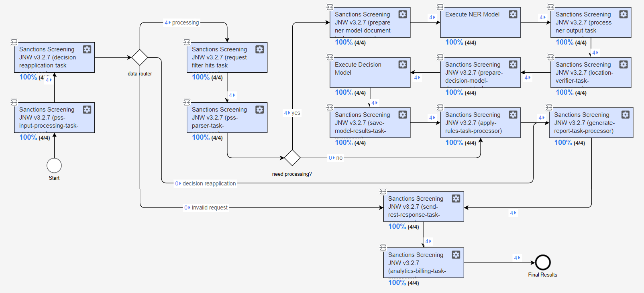Click gear icon on decision-reapplication-task node

tap(87, 49)
